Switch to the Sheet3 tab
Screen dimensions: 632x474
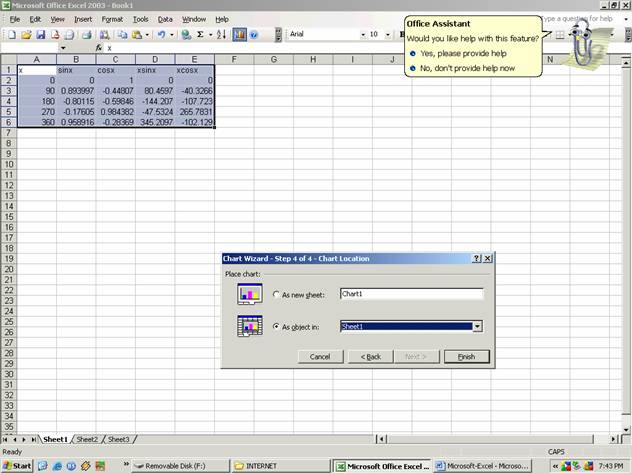pos(118,439)
